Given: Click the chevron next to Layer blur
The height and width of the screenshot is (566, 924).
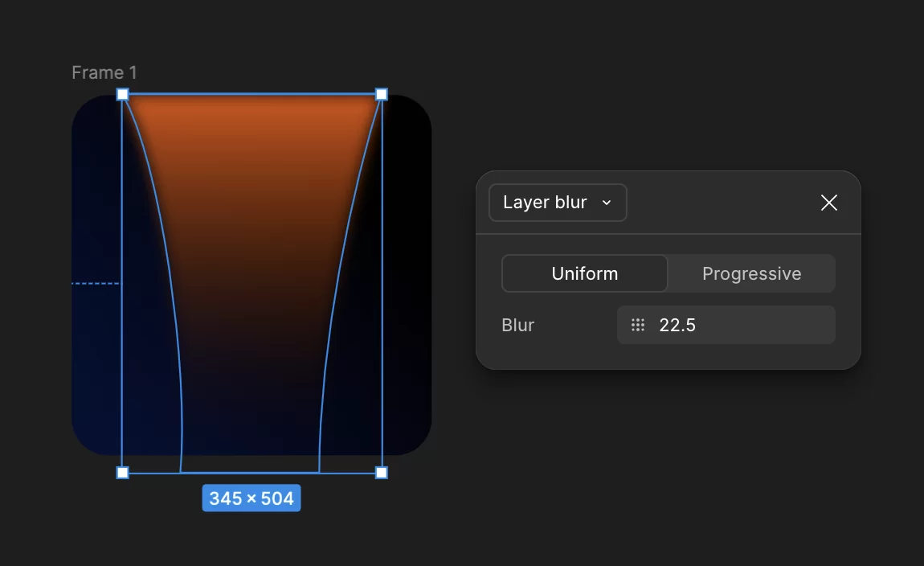Looking at the screenshot, I should (x=607, y=203).
